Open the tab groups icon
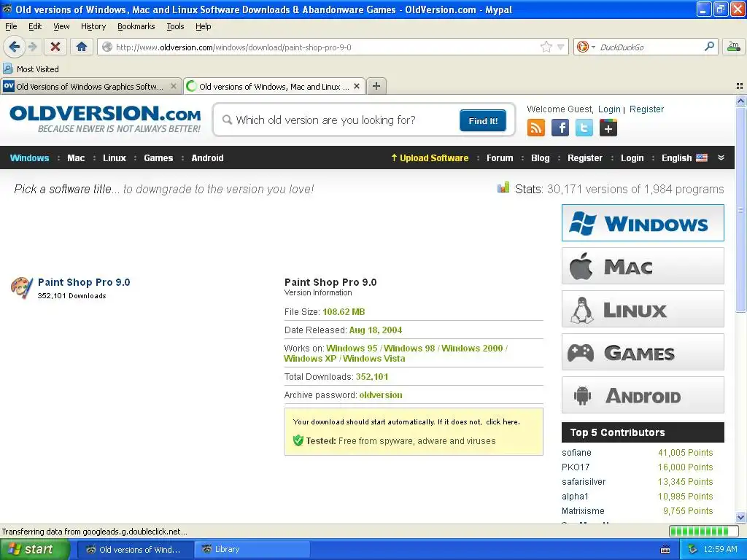The width and height of the screenshot is (747, 560). tap(740, 86)
